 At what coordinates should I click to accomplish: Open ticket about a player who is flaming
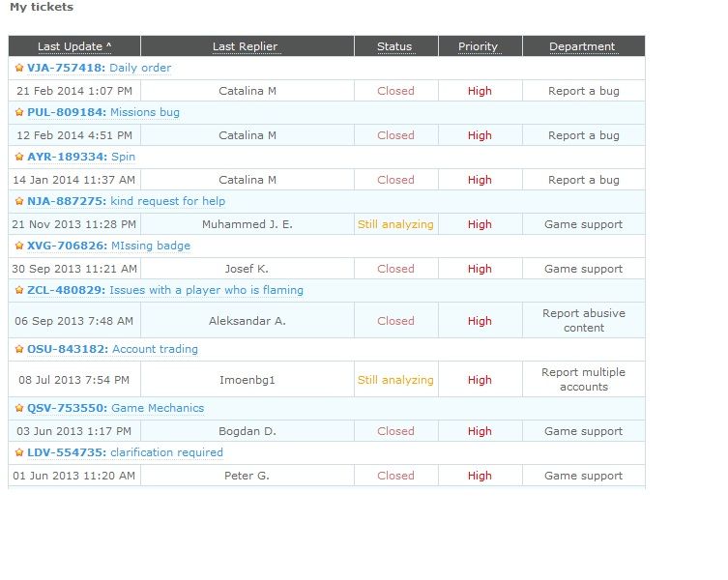[x=206, y=290]
